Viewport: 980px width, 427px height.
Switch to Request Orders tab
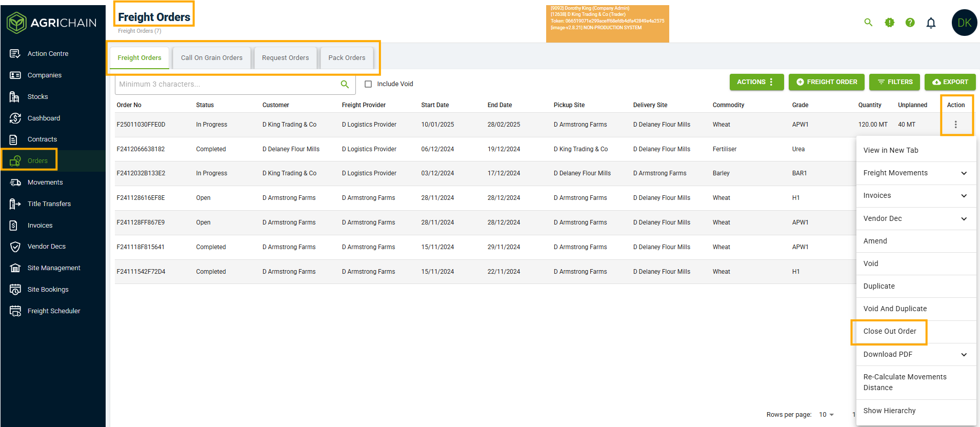286,58
